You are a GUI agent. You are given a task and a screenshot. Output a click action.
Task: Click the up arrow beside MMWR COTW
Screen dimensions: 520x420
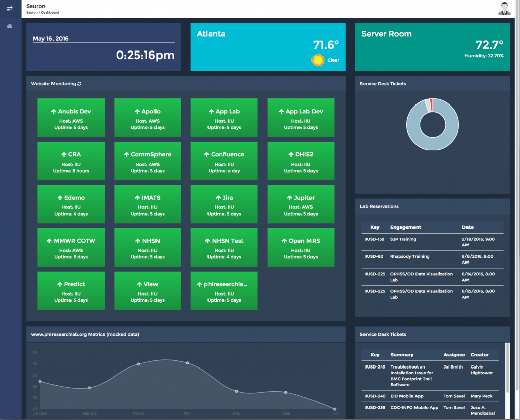tap(49, 241)
